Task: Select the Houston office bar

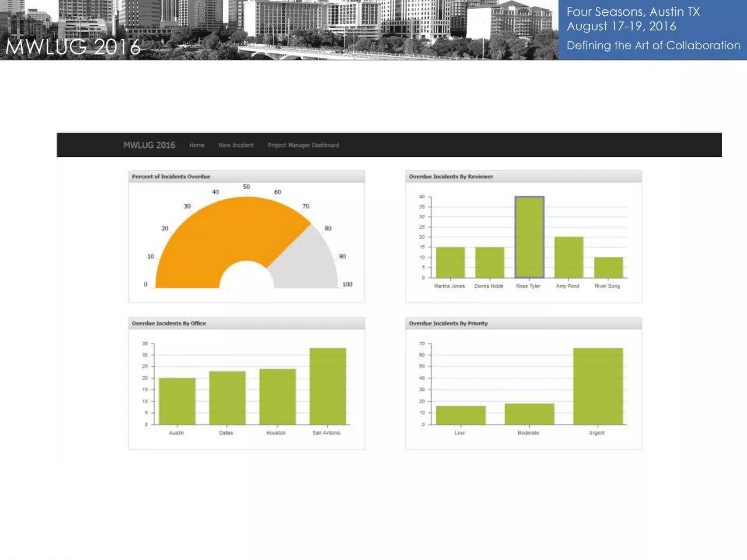Action: tap(277, 397)
